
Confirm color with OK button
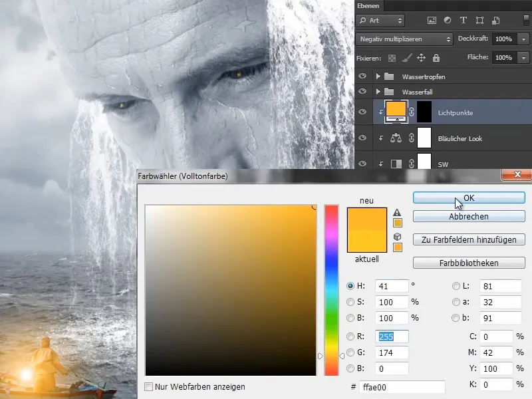(x=469, y=198)
